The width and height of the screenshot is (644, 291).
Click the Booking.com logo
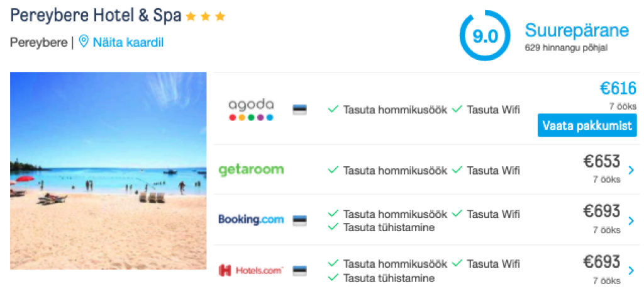pyautogui.click(x=251, y=220)
